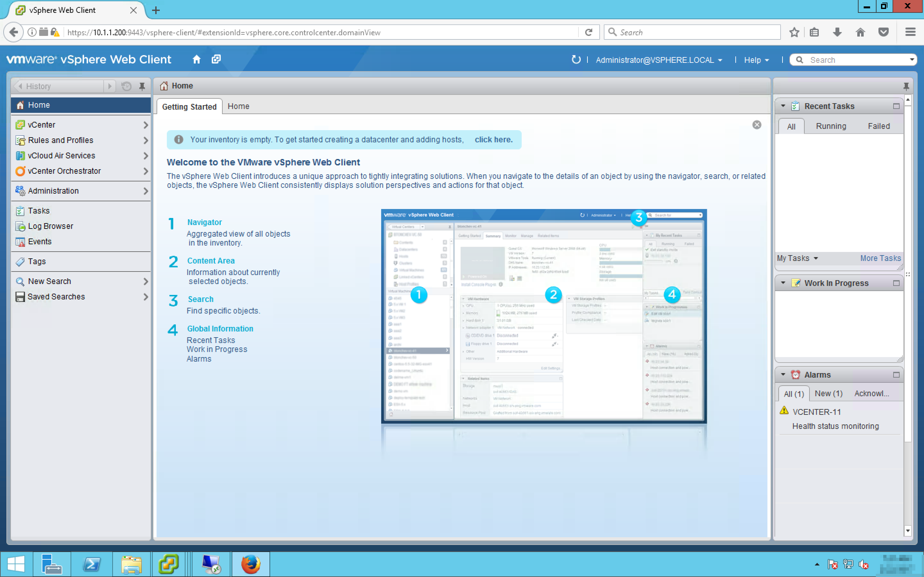Open the More Tasks link

tap(880, 258)
